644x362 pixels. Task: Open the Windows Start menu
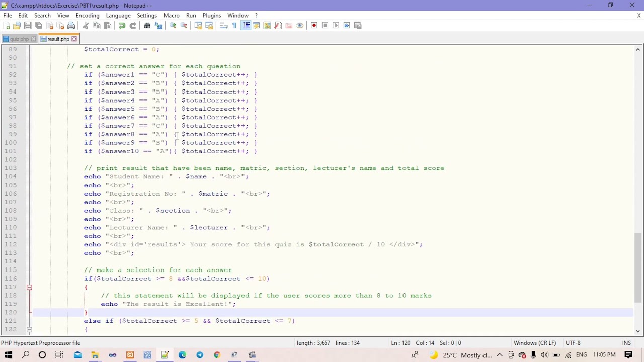(8, 355)
